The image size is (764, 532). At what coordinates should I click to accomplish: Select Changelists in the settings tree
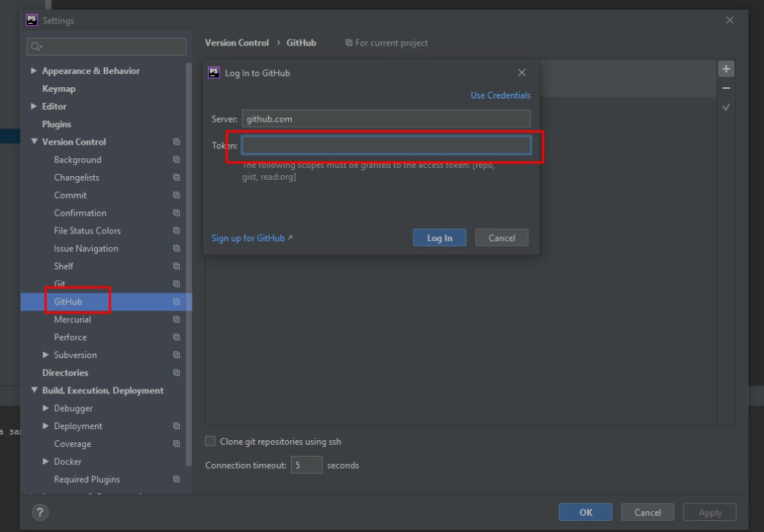coord(77,178)
